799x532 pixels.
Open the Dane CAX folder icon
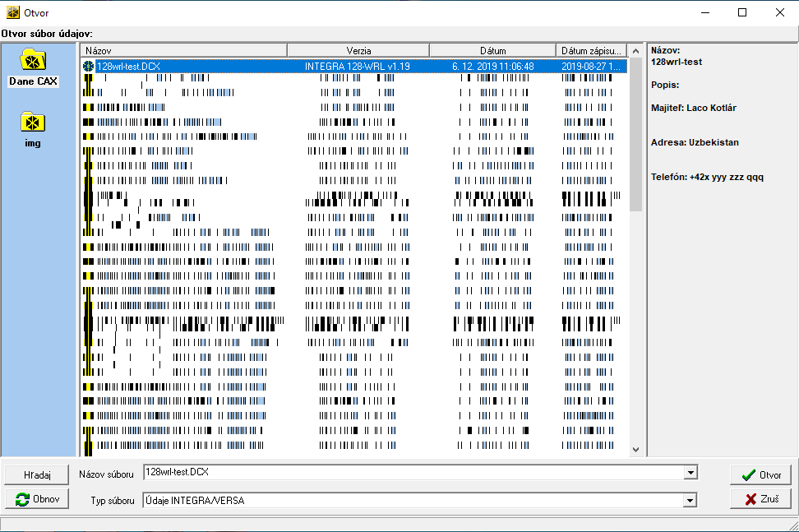point(34,60)
